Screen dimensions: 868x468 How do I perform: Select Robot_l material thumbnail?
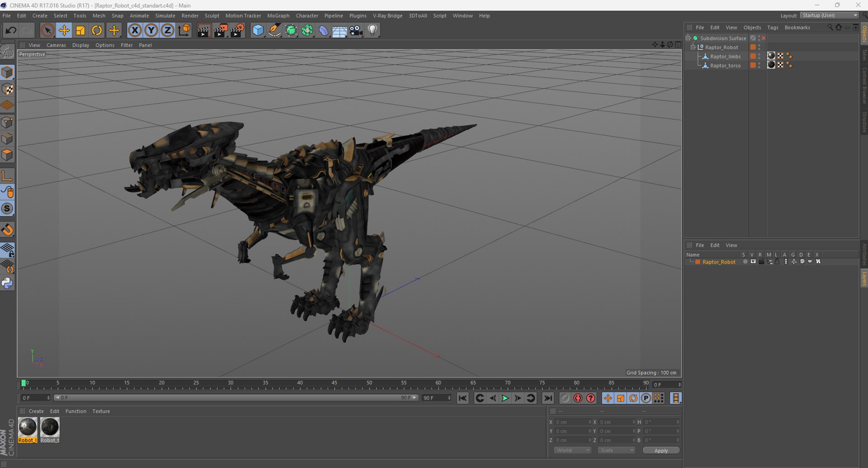click(x=28, y=430)
